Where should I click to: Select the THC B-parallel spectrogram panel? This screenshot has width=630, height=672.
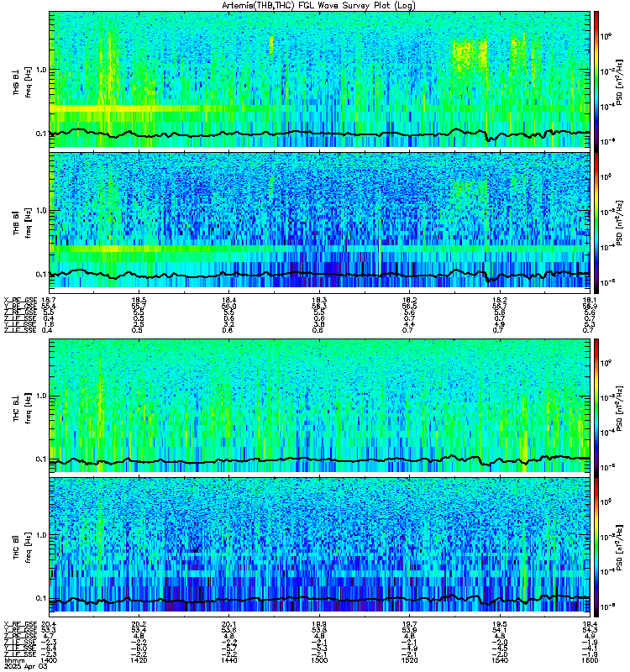320,548
